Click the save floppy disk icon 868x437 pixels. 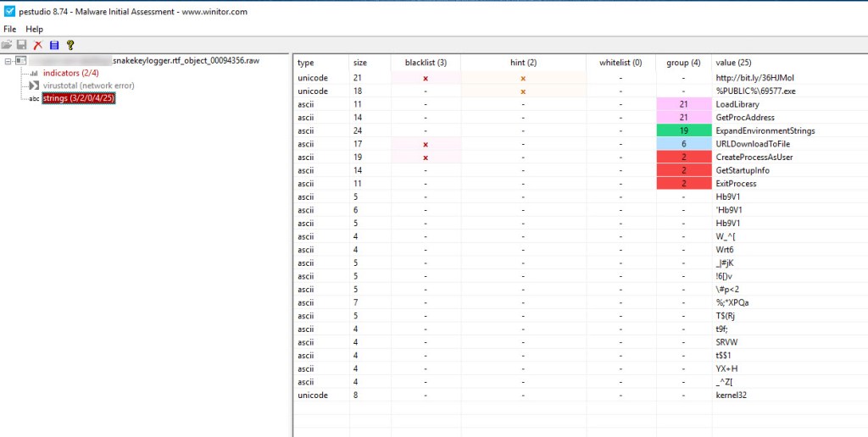pos(22,45)
